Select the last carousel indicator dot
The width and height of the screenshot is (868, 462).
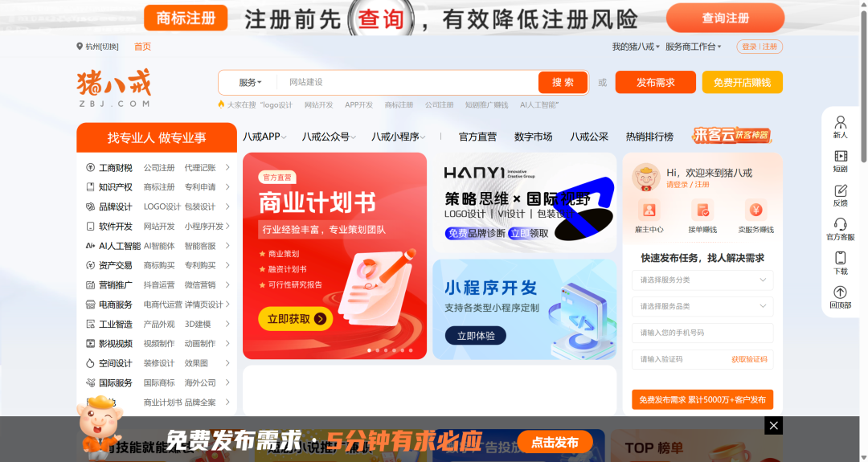(411, 350)
